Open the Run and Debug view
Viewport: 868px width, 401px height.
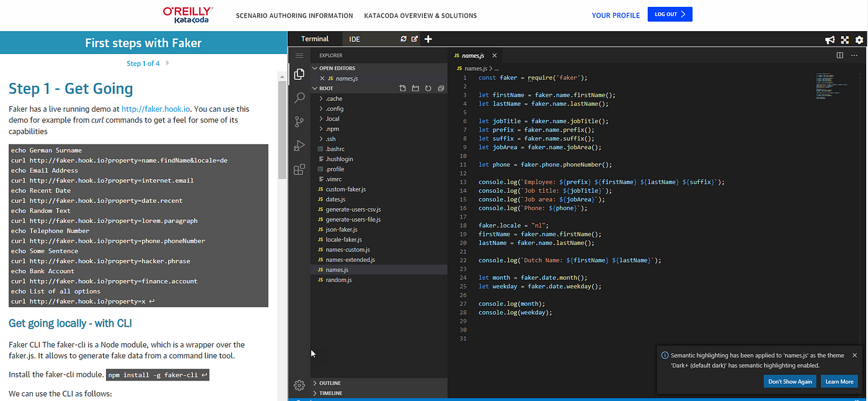point(299,145)
